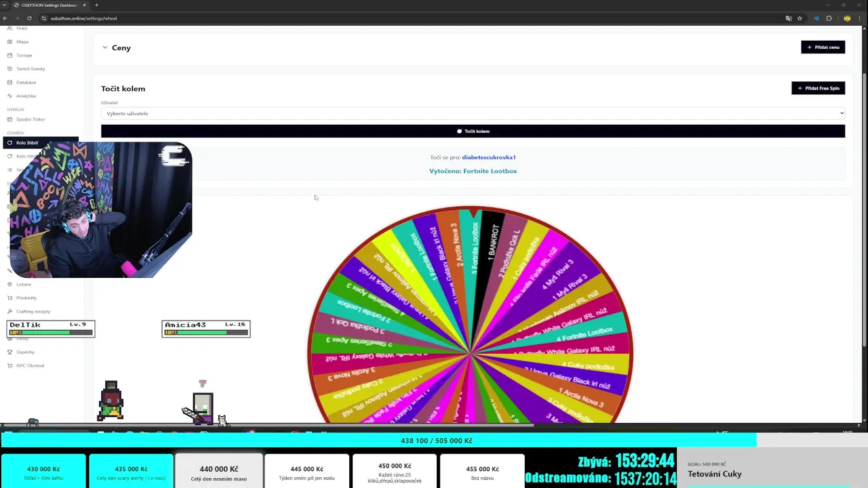Click the Zbývá 153:29:44 timer
Screen dimensions: 868x488
click(626, 462)
